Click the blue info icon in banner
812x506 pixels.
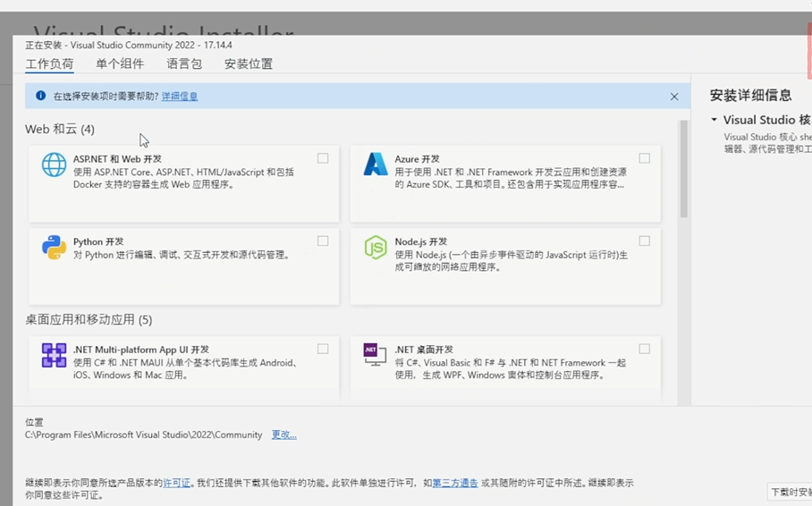tap(40, 96)
